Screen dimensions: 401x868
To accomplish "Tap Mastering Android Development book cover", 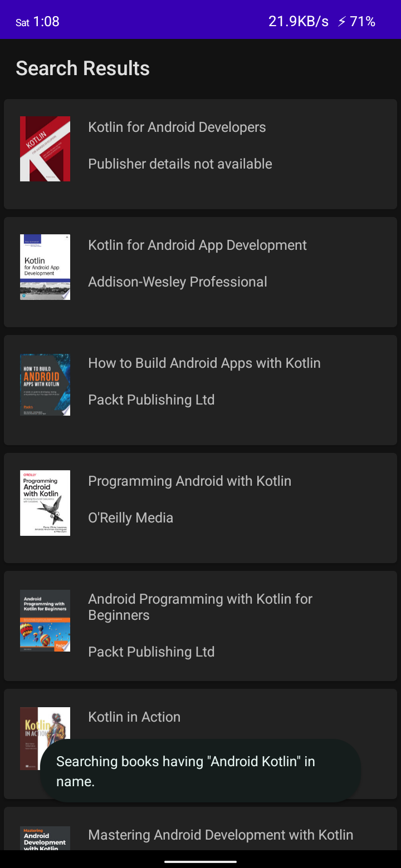I will (45, 838).
